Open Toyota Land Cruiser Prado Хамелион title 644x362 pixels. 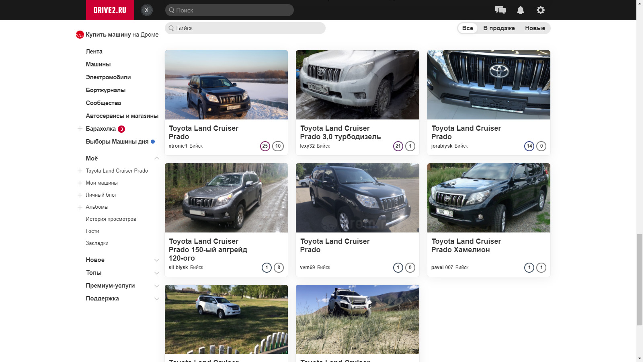pos(466,245)
